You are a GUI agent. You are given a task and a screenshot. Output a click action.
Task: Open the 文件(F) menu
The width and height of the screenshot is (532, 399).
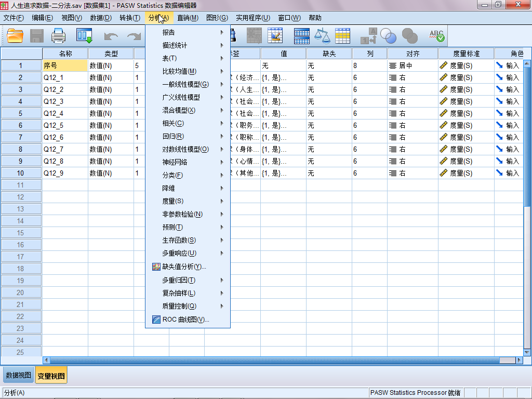[14, 18]
